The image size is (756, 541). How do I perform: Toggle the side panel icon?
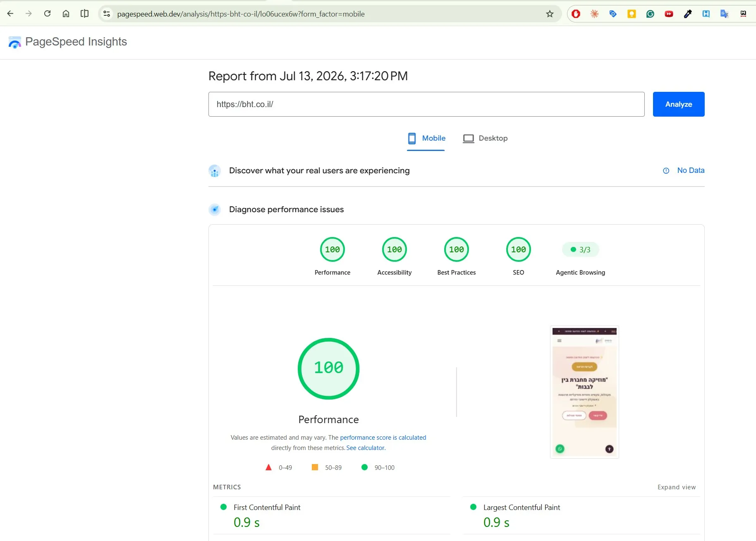point(84,14)
